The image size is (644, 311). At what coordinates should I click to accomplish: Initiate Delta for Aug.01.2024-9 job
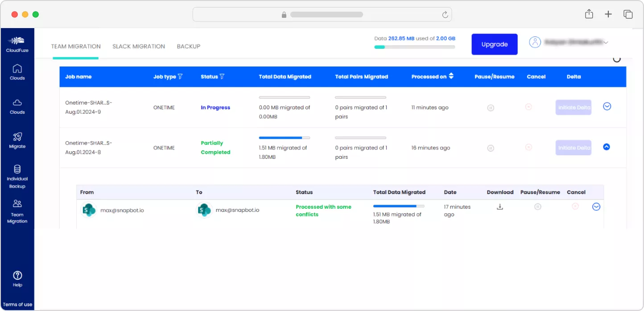coord(574,108)
